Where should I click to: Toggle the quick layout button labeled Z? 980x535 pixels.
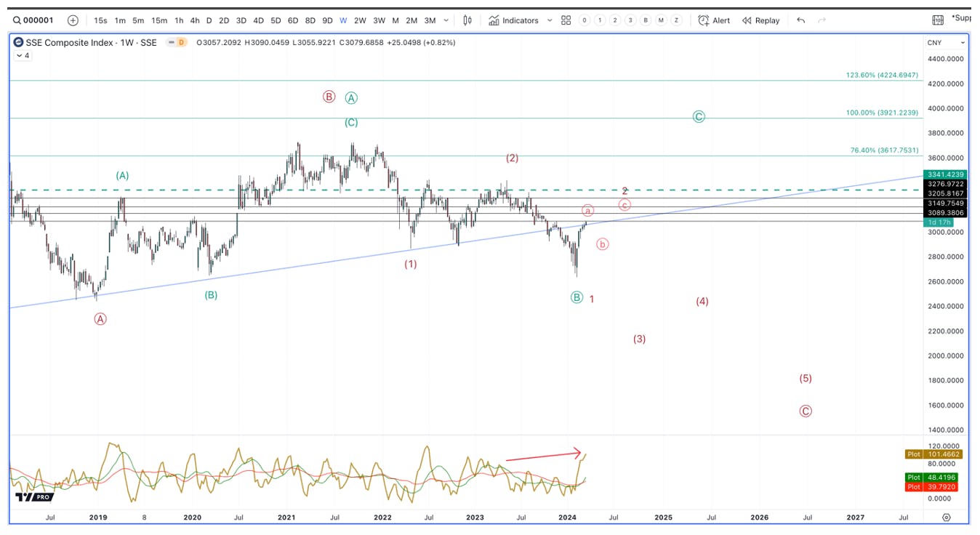676,20
